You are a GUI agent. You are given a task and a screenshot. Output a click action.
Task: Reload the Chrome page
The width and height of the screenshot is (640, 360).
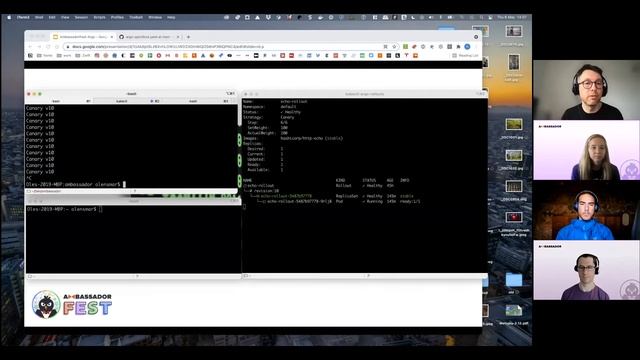pyautogui.click(x=48, y=47)
